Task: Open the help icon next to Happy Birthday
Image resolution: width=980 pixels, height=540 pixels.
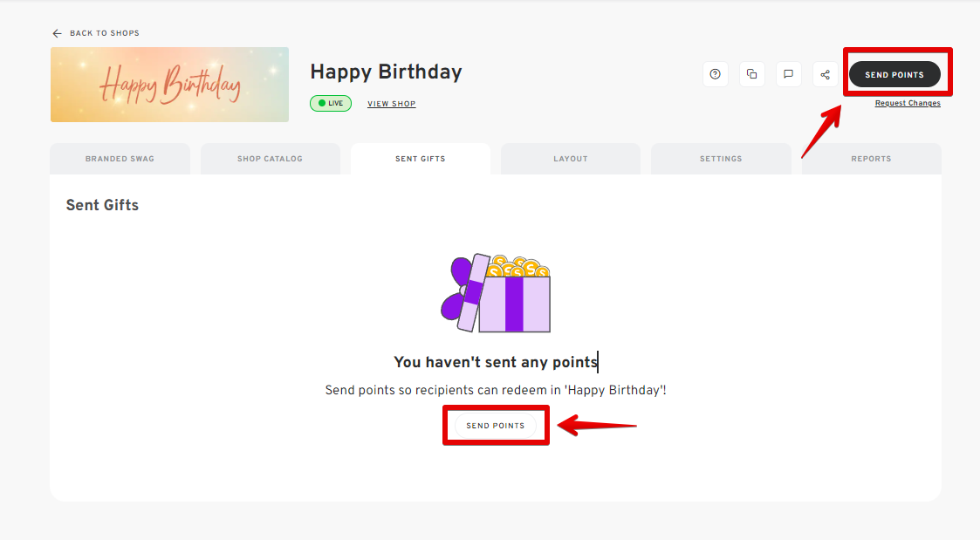Action: (x=715, y=74)
